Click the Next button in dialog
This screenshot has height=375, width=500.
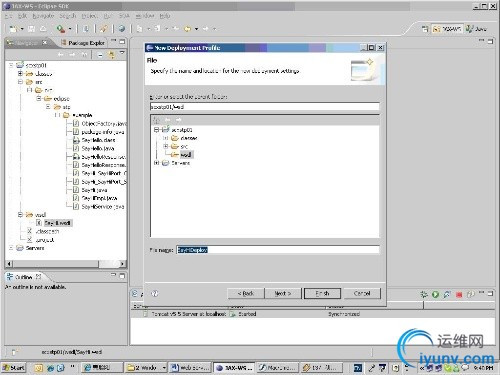click(x=283, y=294)
